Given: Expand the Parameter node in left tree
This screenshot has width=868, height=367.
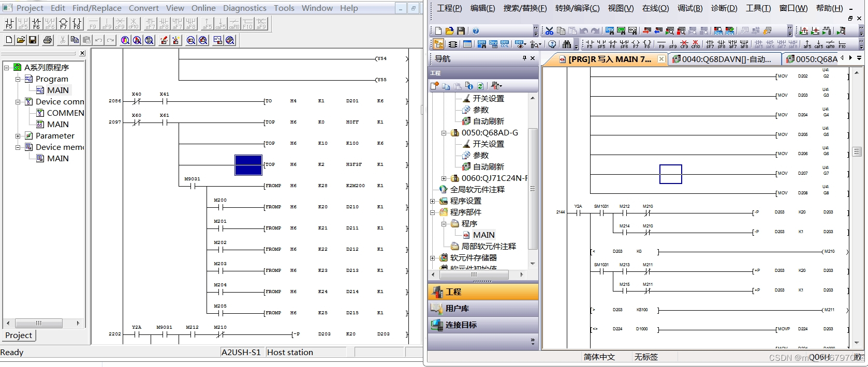Looking at the screenshot, I should click(18, 135).
